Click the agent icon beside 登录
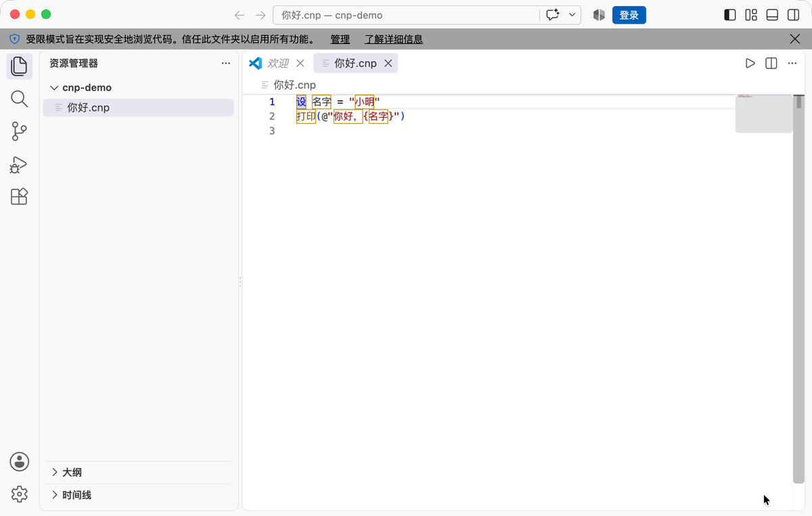The image size is (812, 516). 598,15
